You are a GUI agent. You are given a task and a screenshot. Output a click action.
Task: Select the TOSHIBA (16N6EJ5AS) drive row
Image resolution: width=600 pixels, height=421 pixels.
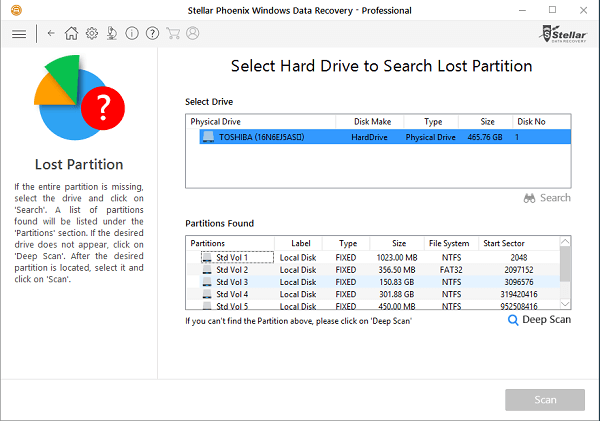click(x=385, y=137)
